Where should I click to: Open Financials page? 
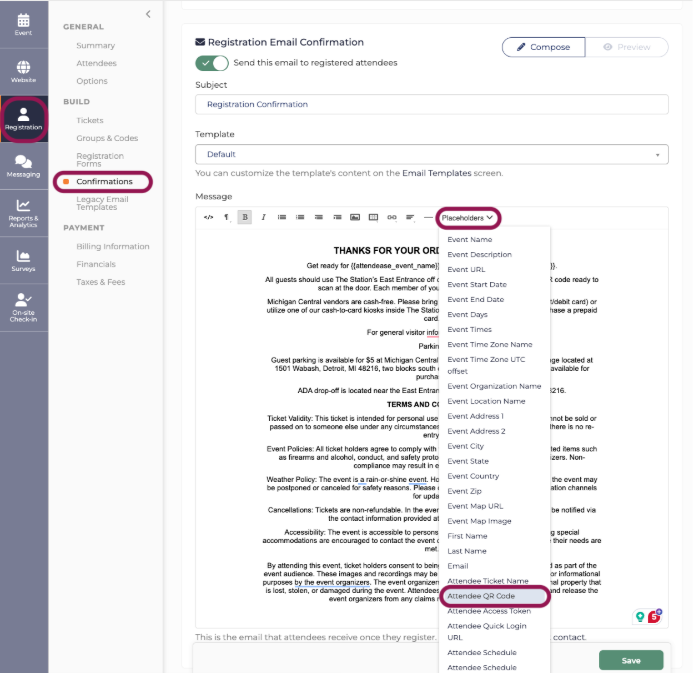point(96,264)
